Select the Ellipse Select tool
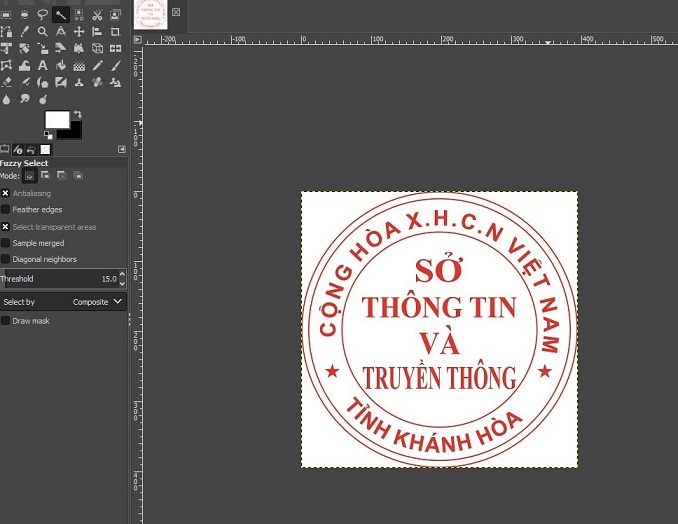The height and width of the screenshot is (524, 678). pyautogui.click(x=24, y=14)
